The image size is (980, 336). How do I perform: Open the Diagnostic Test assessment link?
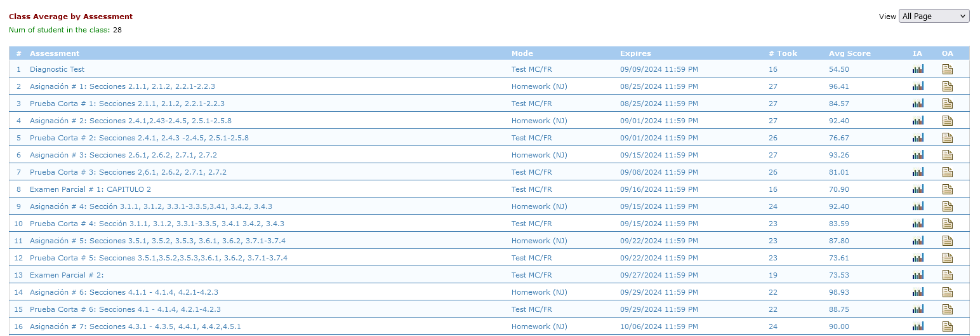(x=57, y=69)
